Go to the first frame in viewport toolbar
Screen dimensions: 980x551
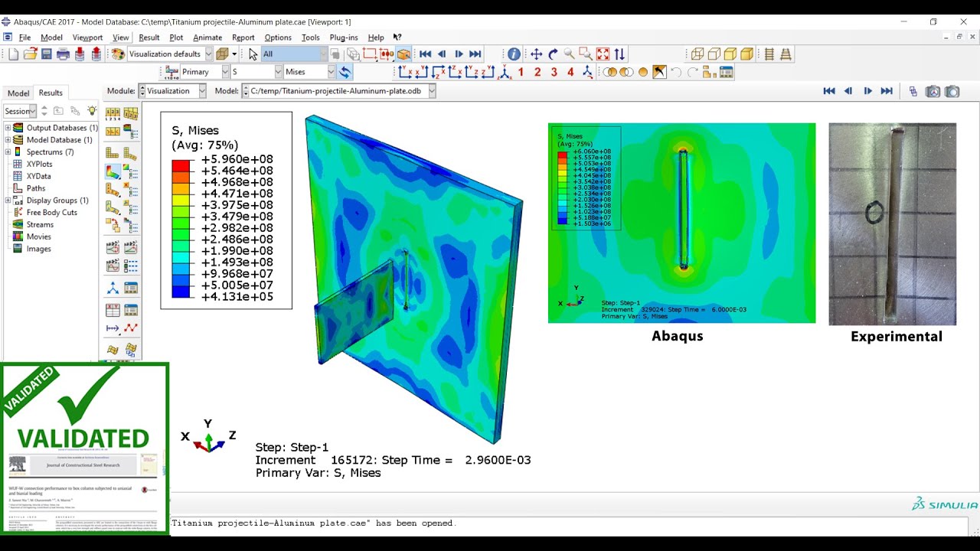[828, 91]
